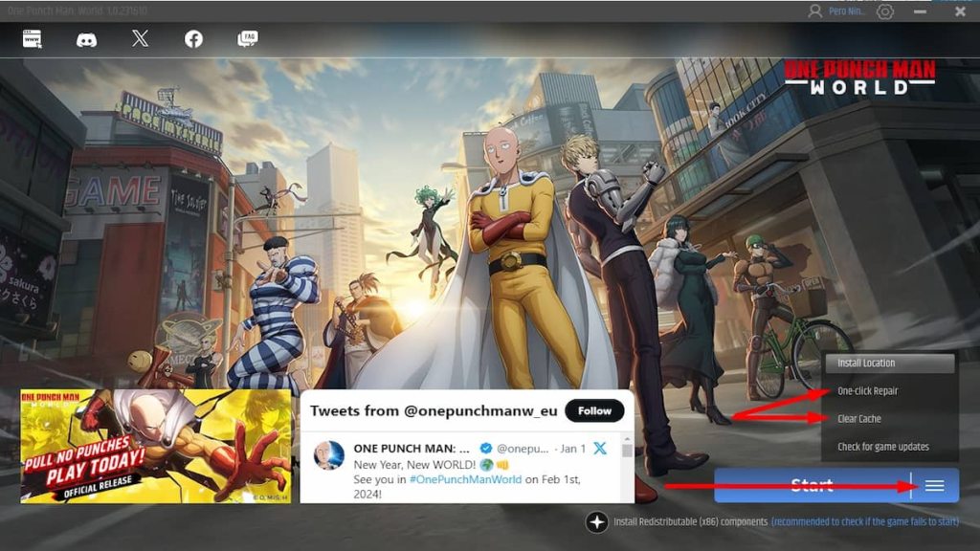Click the Pero Nin account name

pos(846,11)
